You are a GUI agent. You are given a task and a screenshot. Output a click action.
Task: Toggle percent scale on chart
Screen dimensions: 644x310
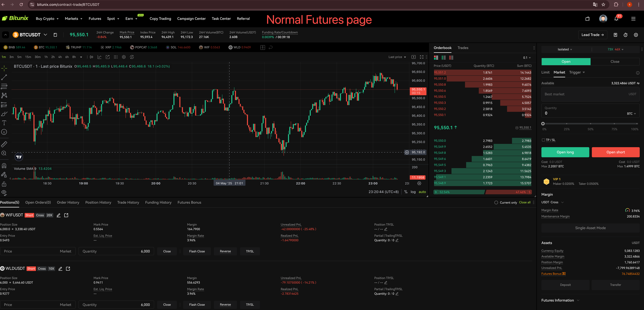406,192
